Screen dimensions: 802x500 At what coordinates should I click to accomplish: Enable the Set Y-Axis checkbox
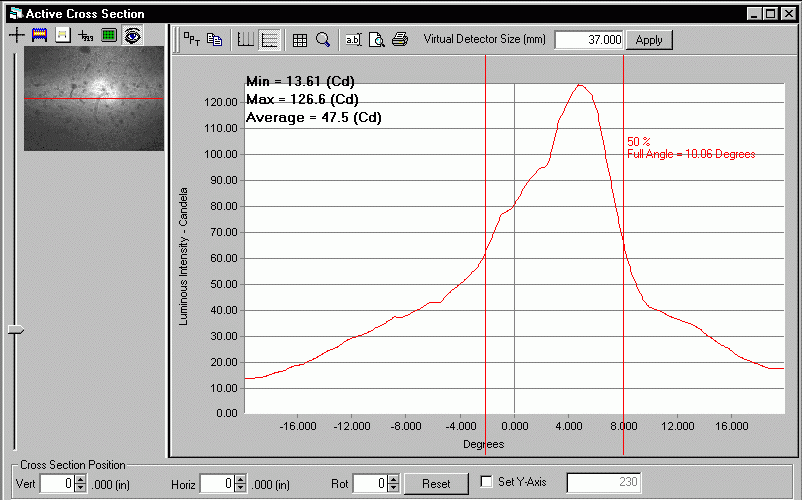[x=487, y=482]
